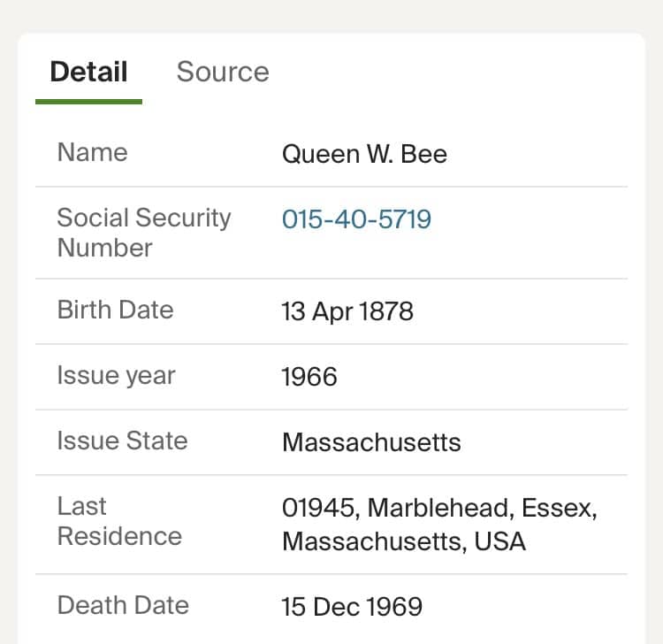
Task: Click the residence line starting with 01945
Action: [x=439, y=509]
